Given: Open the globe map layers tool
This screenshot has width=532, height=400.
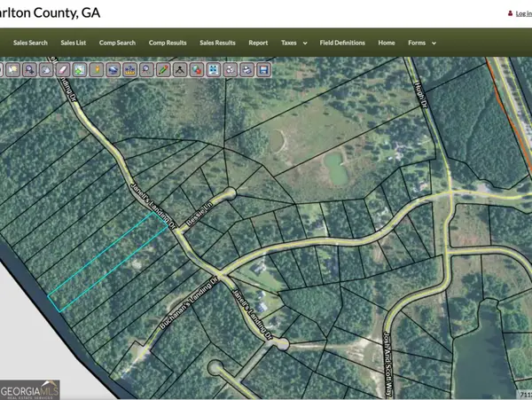Looking at the screenshot, I should point(113,70).
